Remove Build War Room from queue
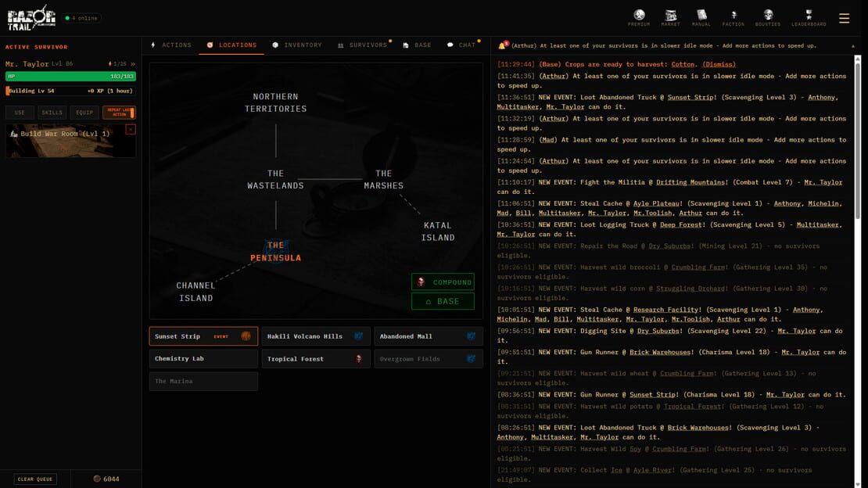Screen dimensions: 868x488 tap(130, 129)
